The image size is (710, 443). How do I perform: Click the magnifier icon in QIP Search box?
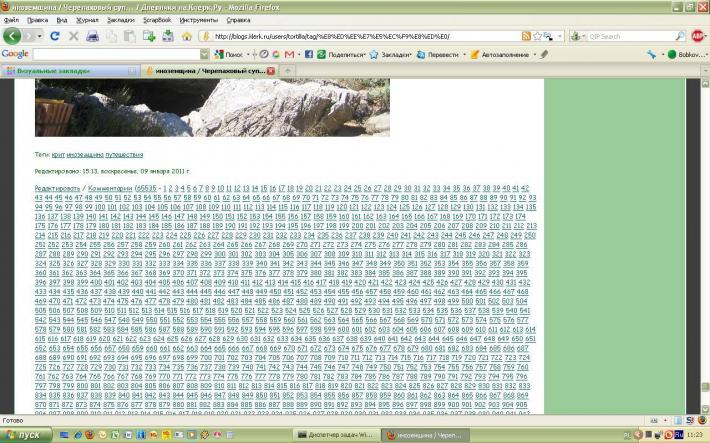pos(680,36)
